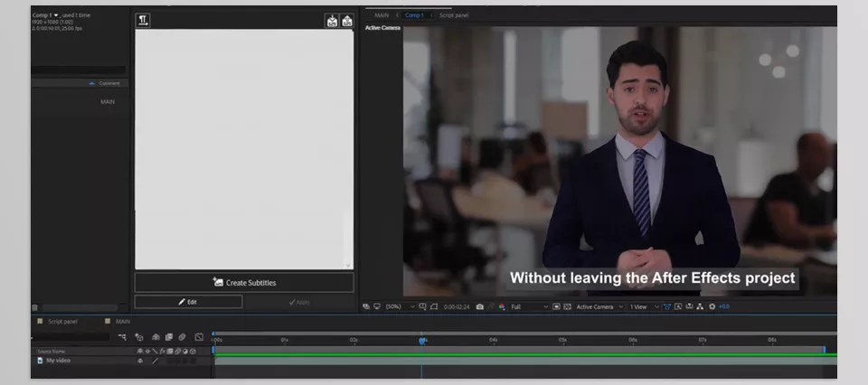Open MAIN timeline tab

(123, 322)
